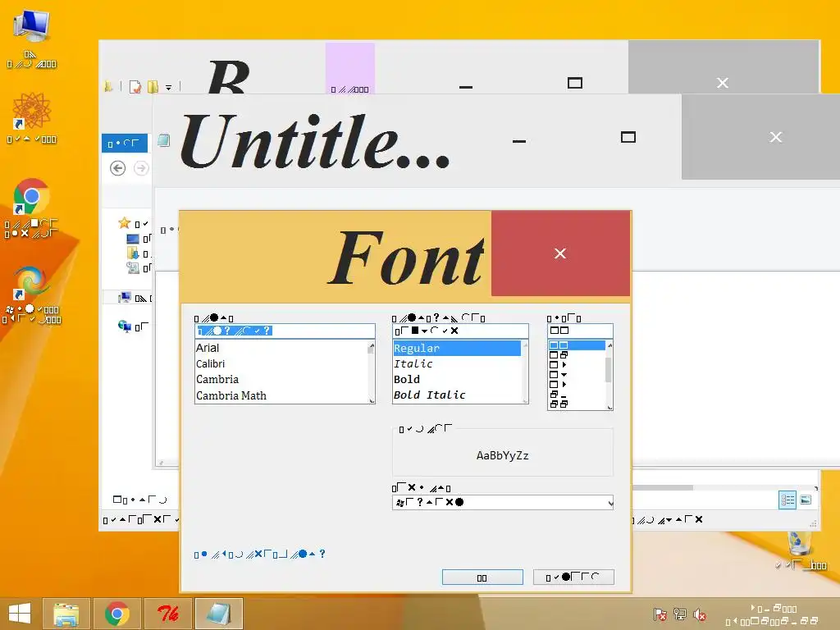Select Regular font style
The height and width of the screenshot is (630, 840).
point(457,348)
